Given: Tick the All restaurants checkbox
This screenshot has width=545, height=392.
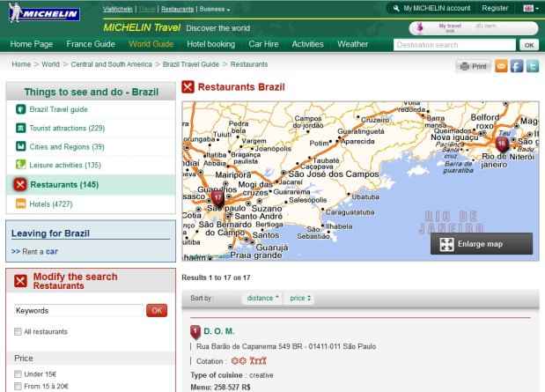Looking at the screenshot, I should tap(18, 331).
